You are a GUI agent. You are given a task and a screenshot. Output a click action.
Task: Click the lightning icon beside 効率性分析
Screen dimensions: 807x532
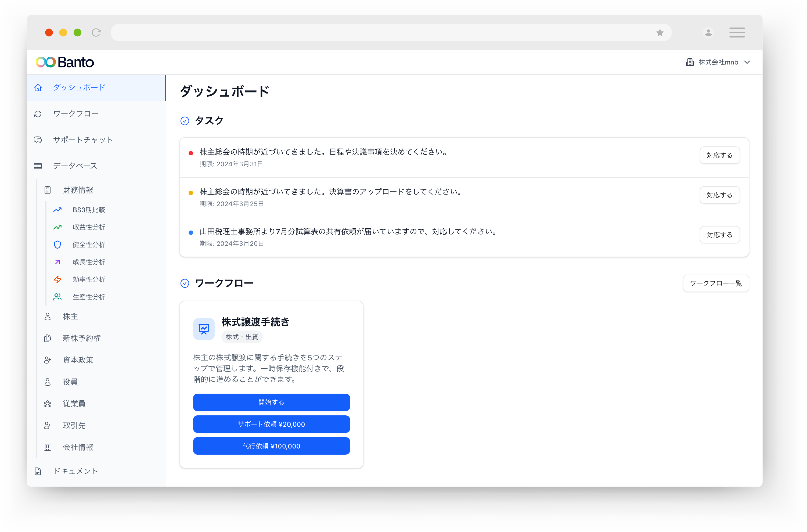point(58,279)
